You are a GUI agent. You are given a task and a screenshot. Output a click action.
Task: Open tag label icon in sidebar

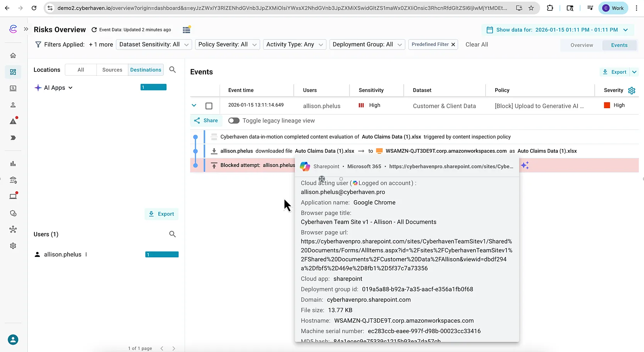pos(13,138)
